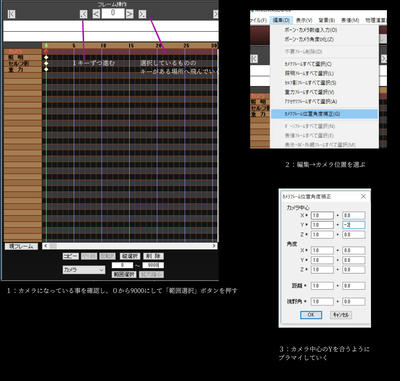Step back one frame with the < button
400x381 pixels.
(x=96, y=14)
